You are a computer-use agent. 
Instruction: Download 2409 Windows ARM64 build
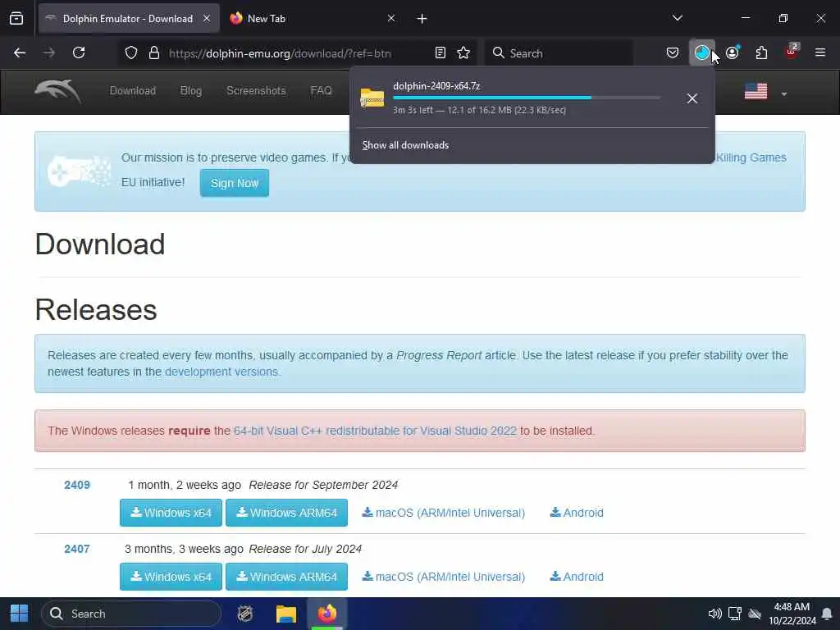(286, 513)
